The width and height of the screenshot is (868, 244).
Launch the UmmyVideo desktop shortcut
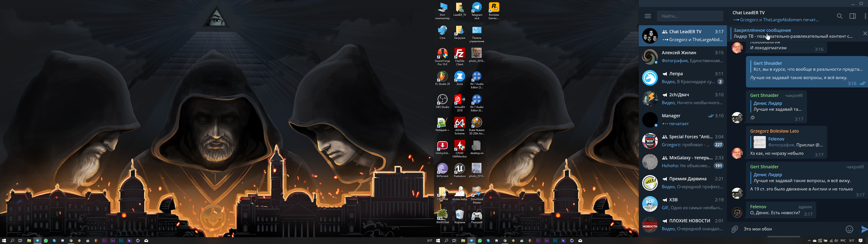[x=442, y=148]
